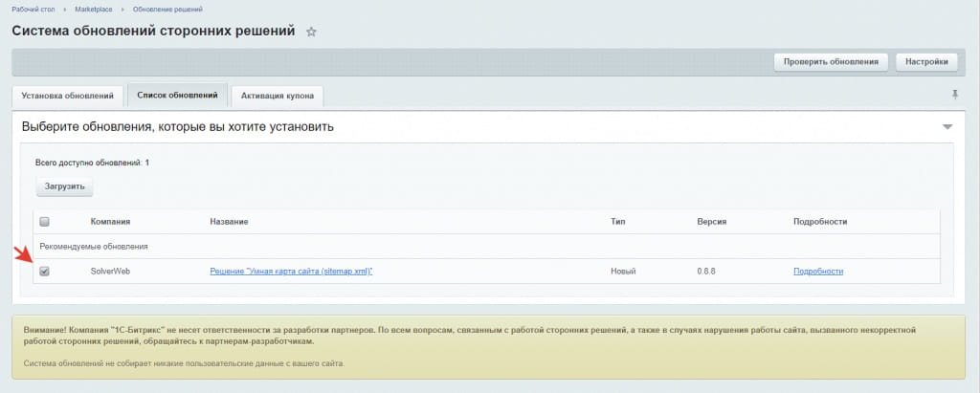
Task: Uncheck the SolverWeb update checkbox
Action: (45, 272)
